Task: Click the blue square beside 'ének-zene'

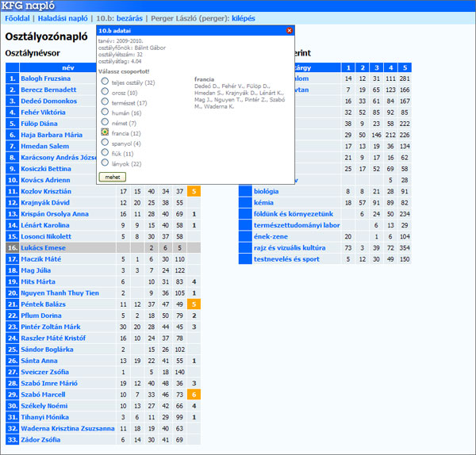Action: 245,236
